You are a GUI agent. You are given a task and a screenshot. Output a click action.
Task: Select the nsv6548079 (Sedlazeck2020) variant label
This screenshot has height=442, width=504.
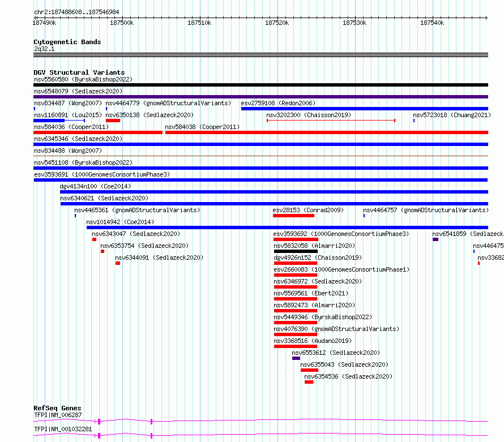(x=78, y=91)
